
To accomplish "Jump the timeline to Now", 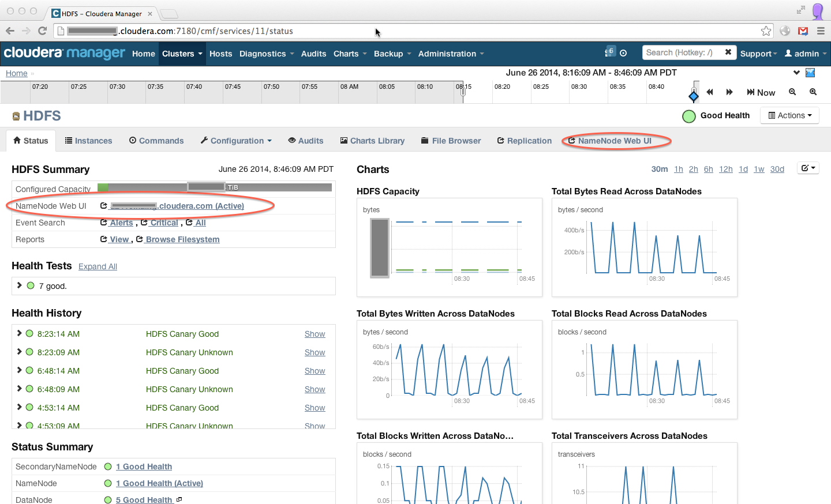I will [x=761, y=92].
